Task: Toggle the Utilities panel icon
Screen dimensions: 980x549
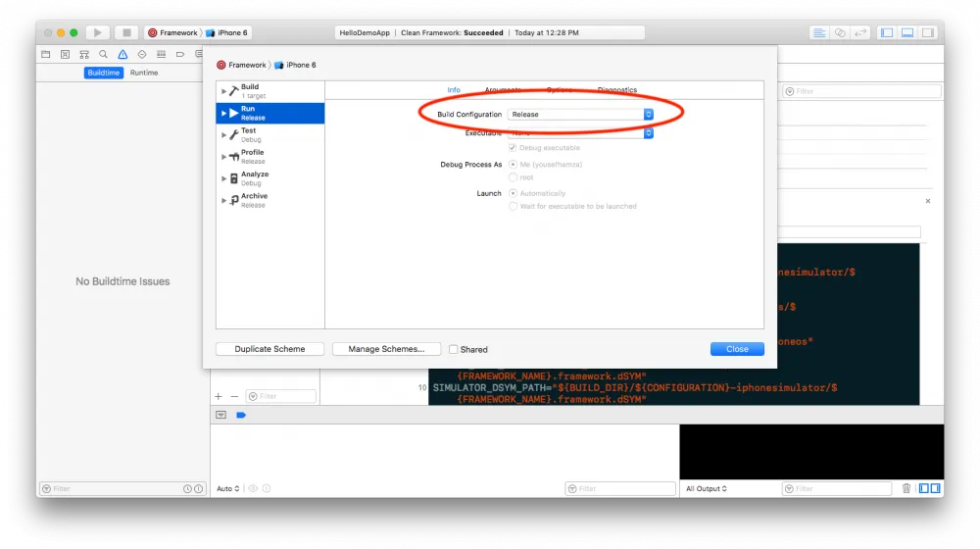Action: click(x=928, y=32)
